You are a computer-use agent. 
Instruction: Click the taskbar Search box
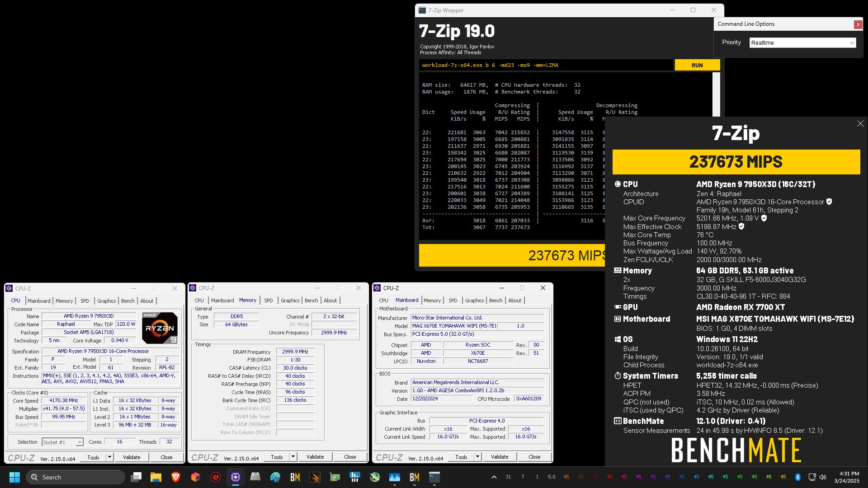[x=75, y=477]
